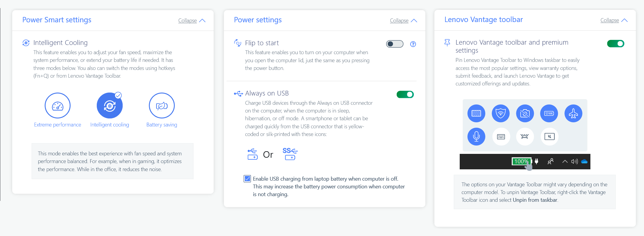Viewport: 644px width, 236px height.
Task: Click the Wi-Fi security shield icon
Action: [500, 113]
